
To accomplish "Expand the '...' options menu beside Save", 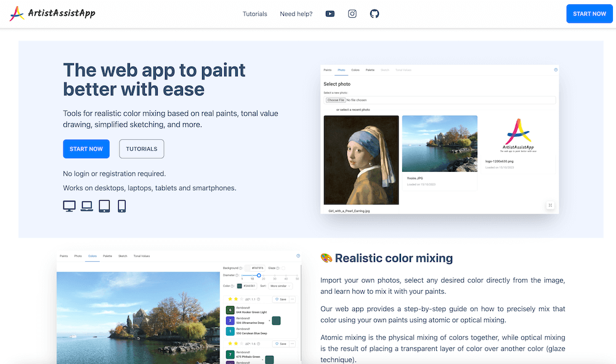I will (x=292, y=299).
